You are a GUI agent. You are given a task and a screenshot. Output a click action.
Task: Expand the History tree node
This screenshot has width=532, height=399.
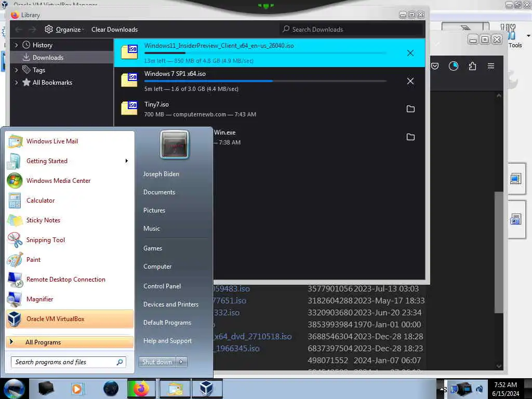(x=16, y=45)
